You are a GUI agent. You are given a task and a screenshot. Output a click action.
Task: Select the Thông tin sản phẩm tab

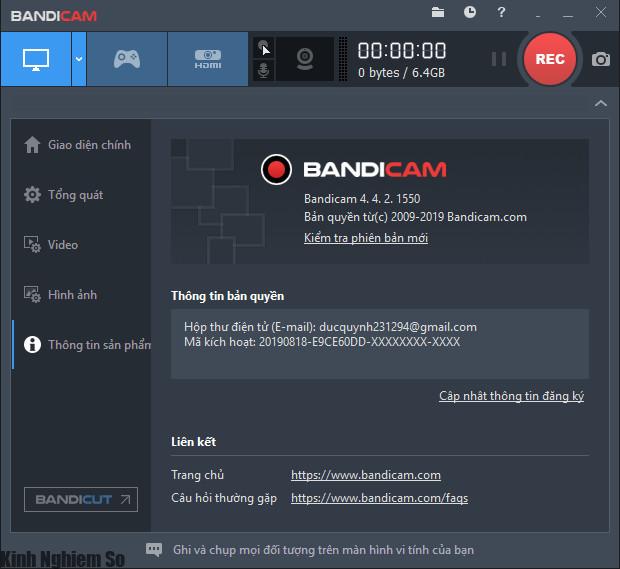[81, 345]
